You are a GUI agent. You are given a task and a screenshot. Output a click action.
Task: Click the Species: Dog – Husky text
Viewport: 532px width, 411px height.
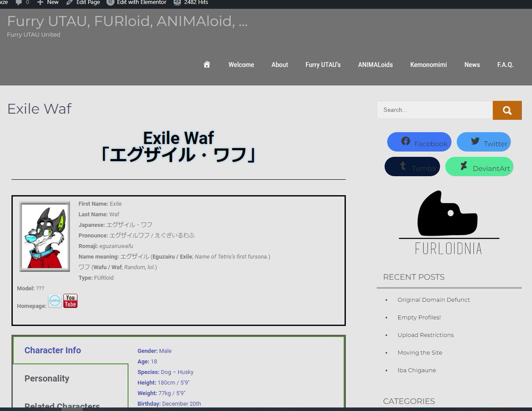click(165, 372)
